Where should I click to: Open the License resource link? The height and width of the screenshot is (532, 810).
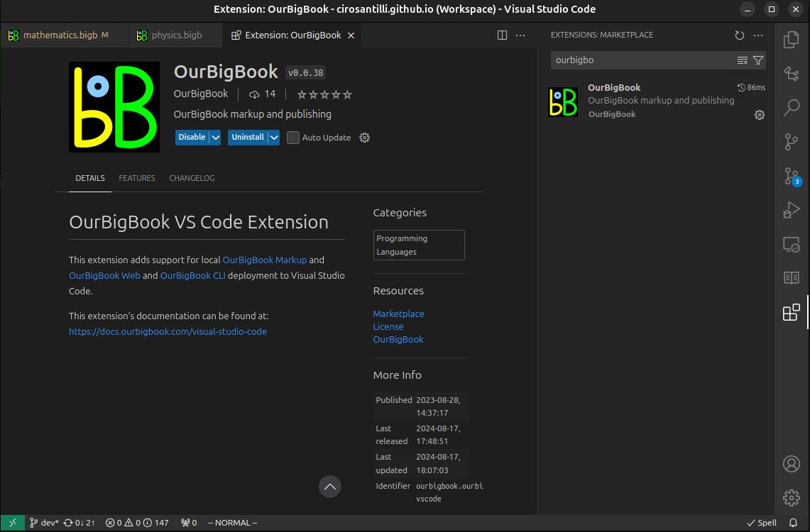(x=388, y=326)
